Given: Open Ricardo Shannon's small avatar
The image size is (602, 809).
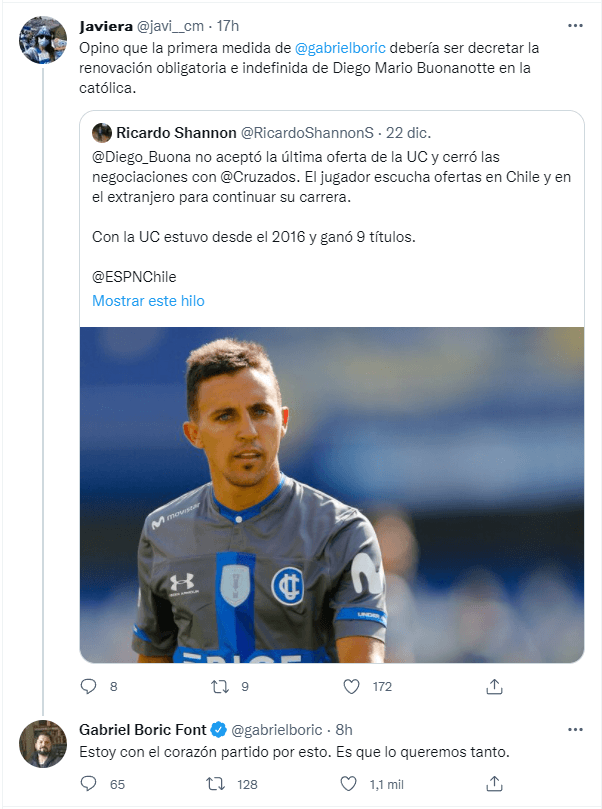Looking at the screenshot, I should click(x=102, y=133).
